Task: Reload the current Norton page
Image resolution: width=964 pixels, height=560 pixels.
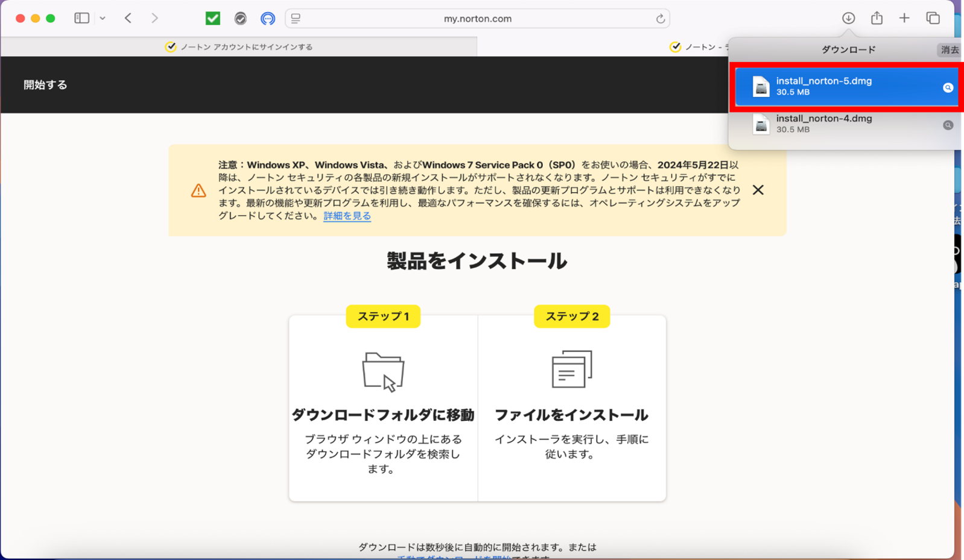Action: (660, 19)
